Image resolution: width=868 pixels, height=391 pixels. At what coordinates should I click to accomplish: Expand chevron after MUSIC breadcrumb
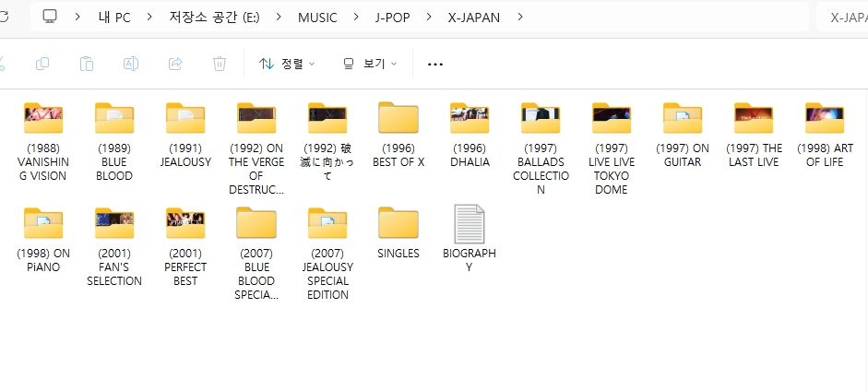click(x=356, y=18)
